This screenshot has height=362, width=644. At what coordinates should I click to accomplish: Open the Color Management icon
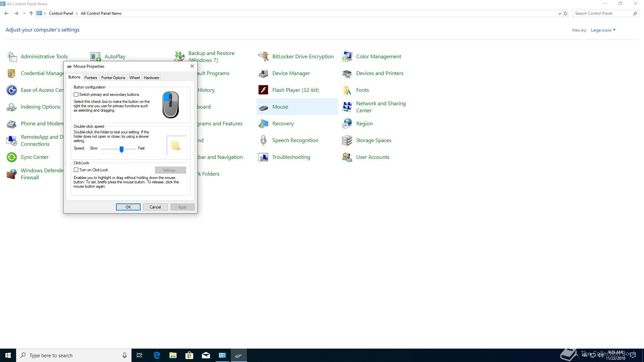pyautogui.click(x=347, y=57)
